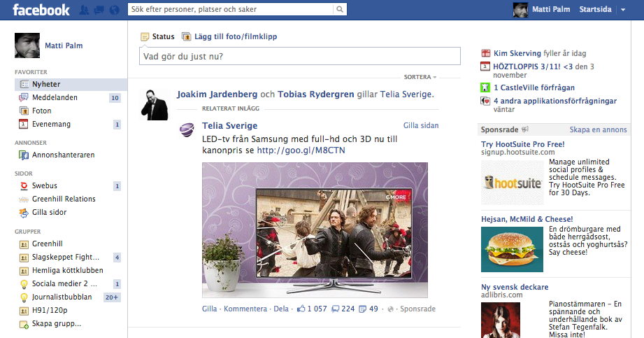Click the search magnifier button
Image resolution: width=644 pixels, height=338 pixels.
(340, 10)
